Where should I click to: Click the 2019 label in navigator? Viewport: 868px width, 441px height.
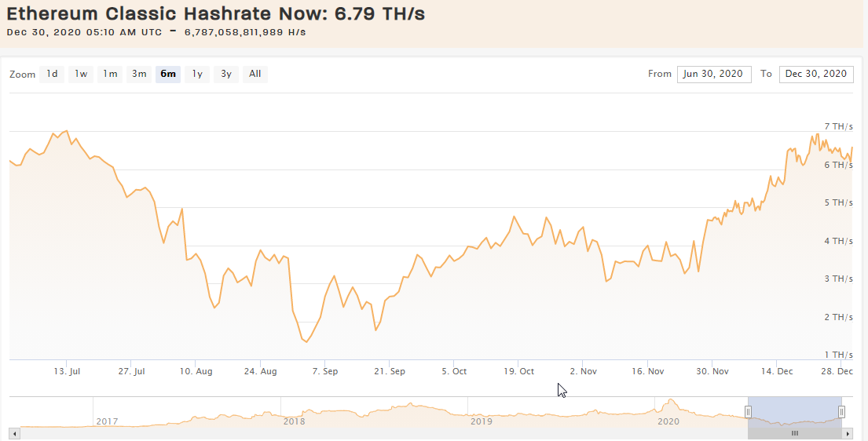(x=481, y=421)
